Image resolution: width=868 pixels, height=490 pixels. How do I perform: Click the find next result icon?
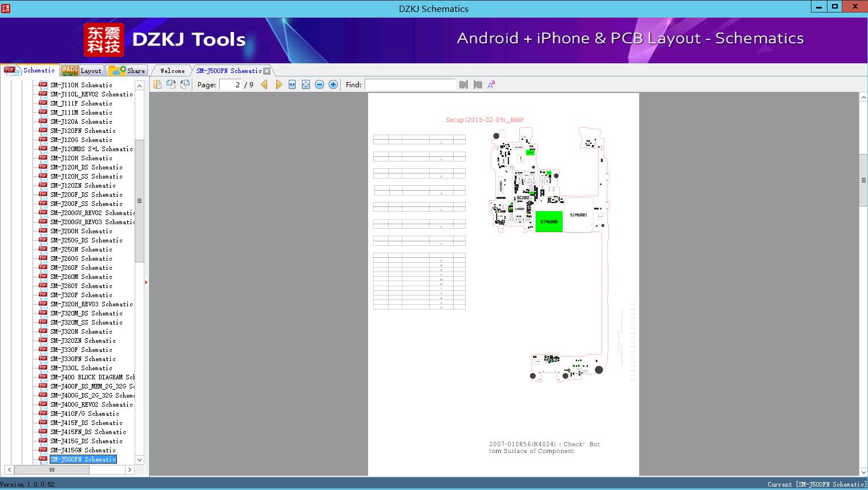point(478,84)
